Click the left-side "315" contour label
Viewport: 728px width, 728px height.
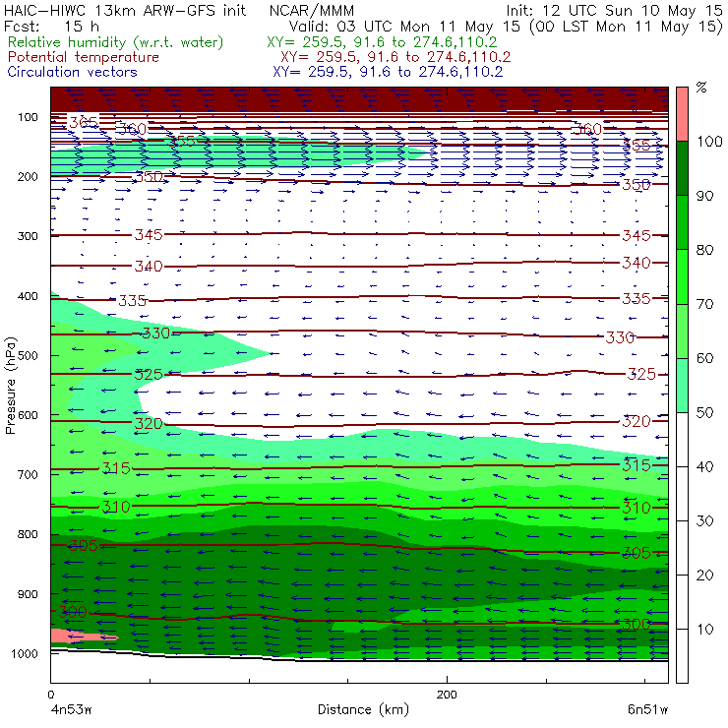(x=116, y=468)
